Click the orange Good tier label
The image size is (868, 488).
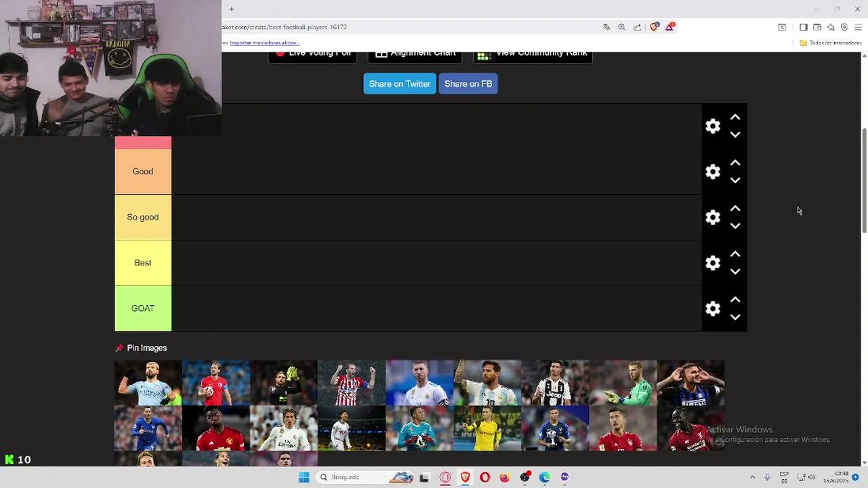143,171
